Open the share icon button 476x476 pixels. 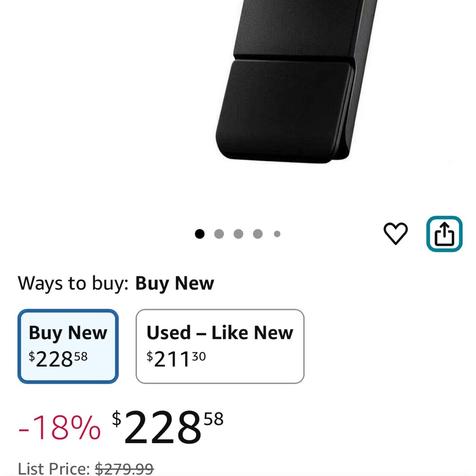tap(444, 234)
